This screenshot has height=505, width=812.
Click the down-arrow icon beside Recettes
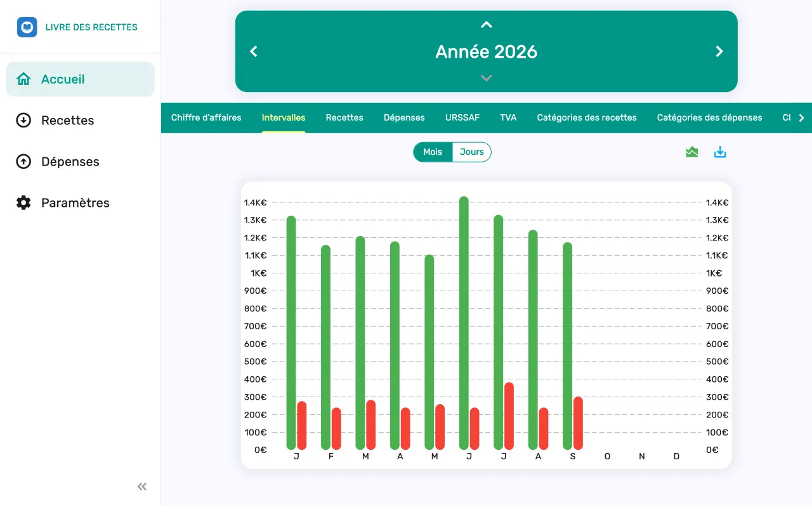(x=23, y=121)
